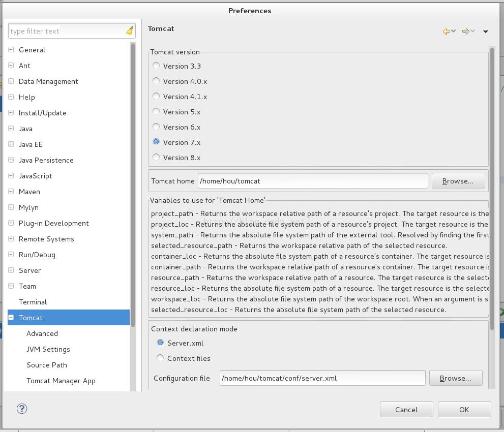
Task: Select the Maven preferences label
Action: pos(29,192)
